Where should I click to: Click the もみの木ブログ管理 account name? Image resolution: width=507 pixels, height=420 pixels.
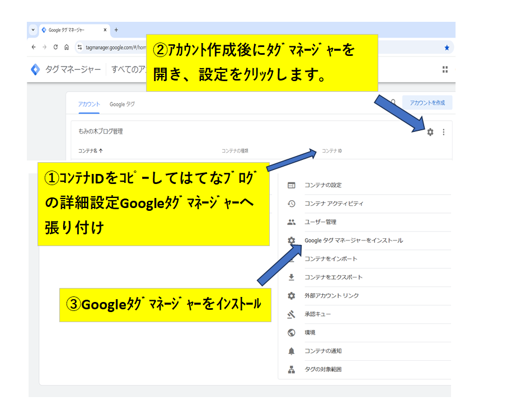[101, 131]
